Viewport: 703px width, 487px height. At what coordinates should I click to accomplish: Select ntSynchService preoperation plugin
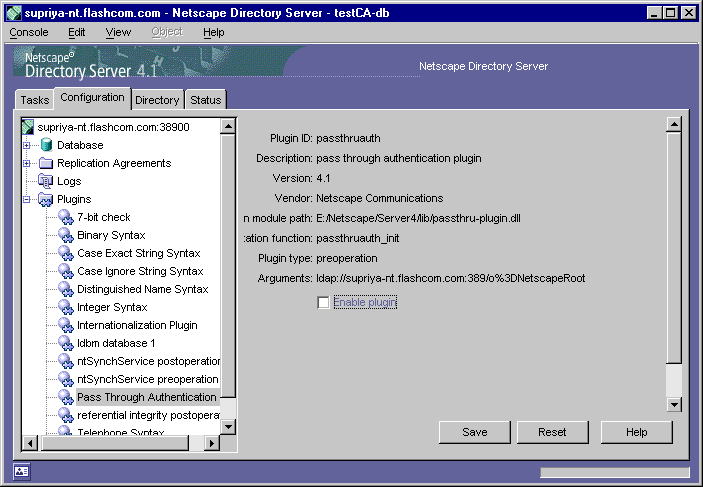click(x=148, y=379)
